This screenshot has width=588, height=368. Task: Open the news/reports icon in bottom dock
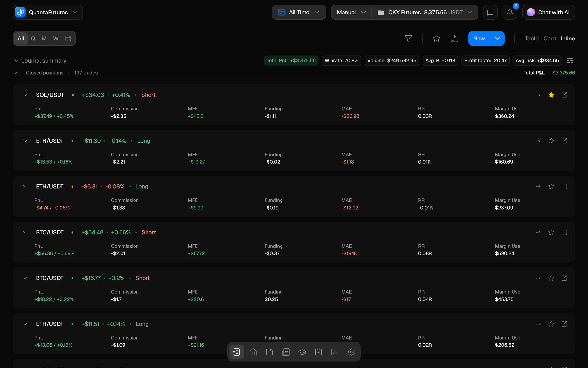(x=286, y=352)
